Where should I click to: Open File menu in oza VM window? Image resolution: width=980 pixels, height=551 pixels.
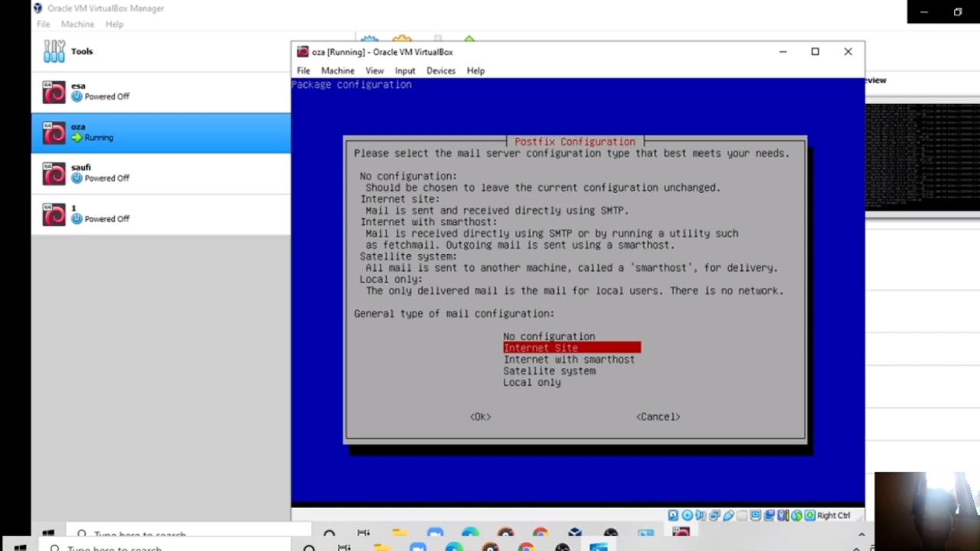click(303, 70)
